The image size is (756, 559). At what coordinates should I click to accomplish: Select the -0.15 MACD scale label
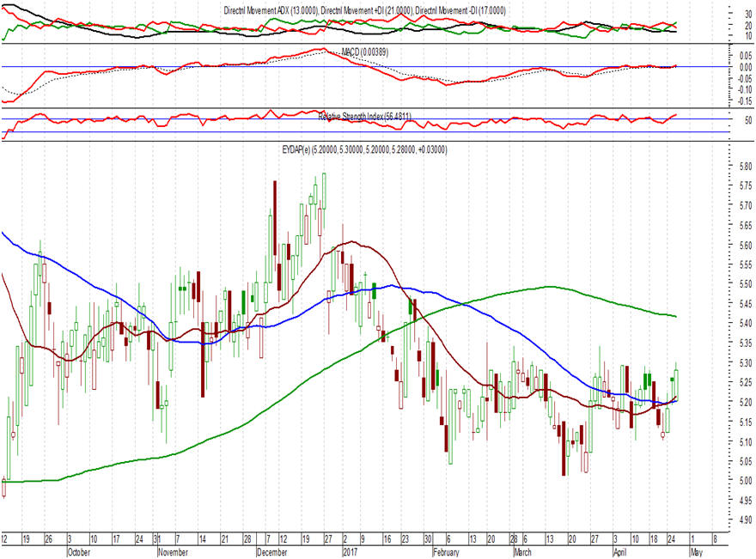[745, 101]
